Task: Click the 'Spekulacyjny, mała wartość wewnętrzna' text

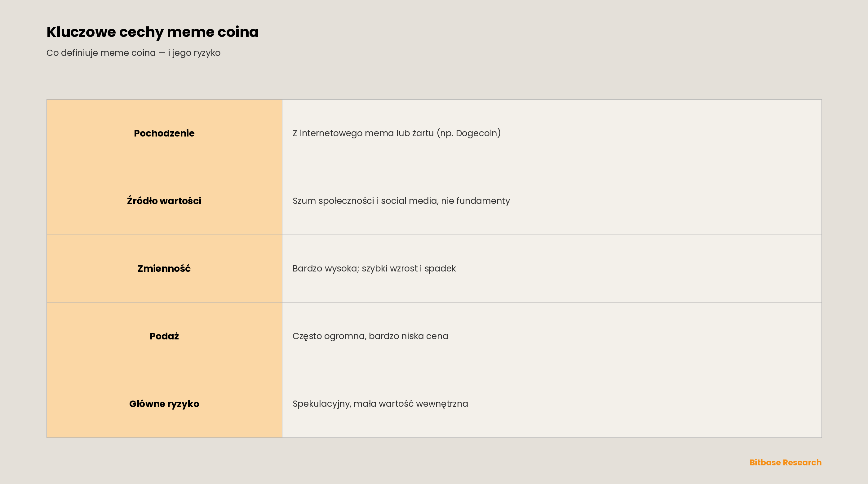Action: click(380, 404)
